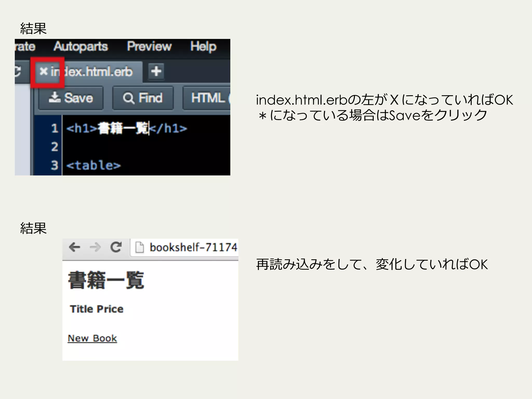Select the index.html.erb editor tab
The image size is (532, 399).
(88, 72)
